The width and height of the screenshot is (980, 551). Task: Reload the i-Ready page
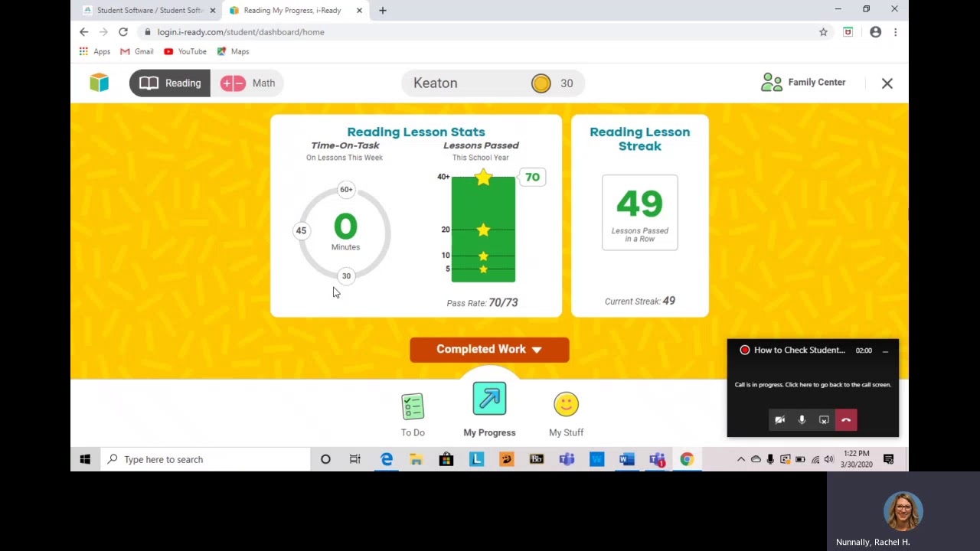(123, 32)
